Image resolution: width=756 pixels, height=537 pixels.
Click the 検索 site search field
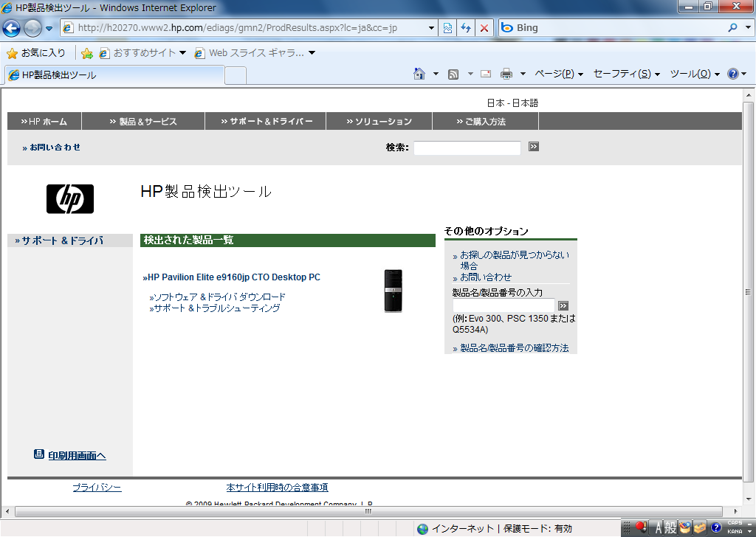(x=467, y=148)
